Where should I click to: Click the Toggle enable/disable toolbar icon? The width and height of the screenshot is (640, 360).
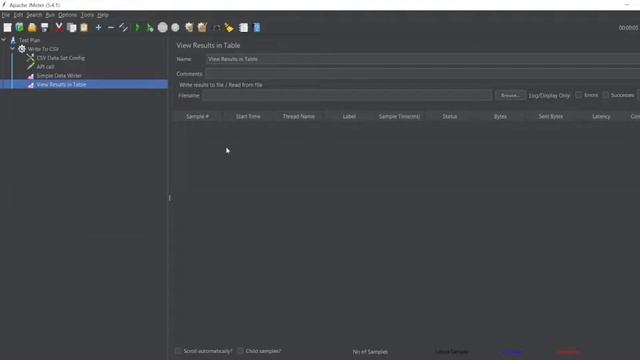[123, 27]
